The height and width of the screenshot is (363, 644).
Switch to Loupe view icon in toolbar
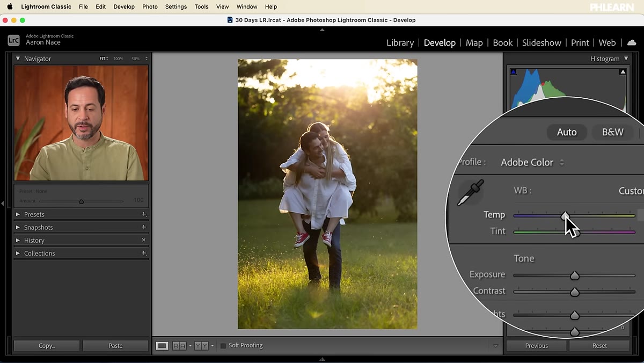point(162,346)
